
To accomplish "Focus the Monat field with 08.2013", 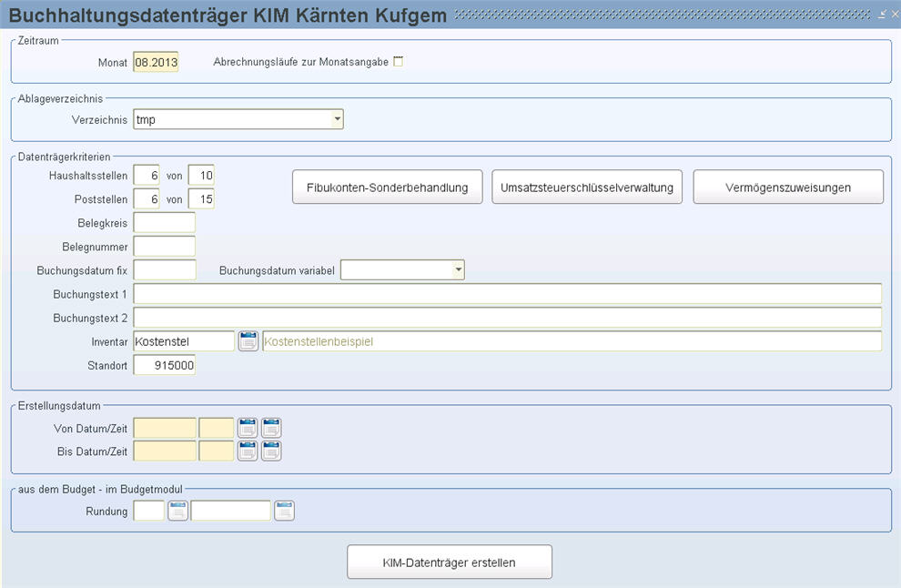I will click(156, 62).
